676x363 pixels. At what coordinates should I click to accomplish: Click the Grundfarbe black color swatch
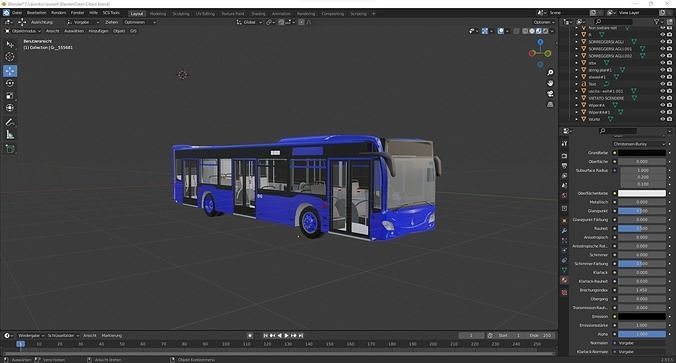coord(642,153)
